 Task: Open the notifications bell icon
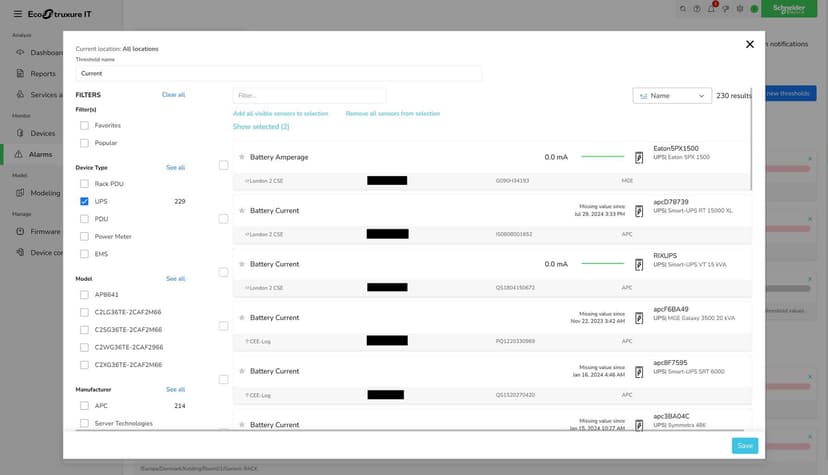pos(711,8)
